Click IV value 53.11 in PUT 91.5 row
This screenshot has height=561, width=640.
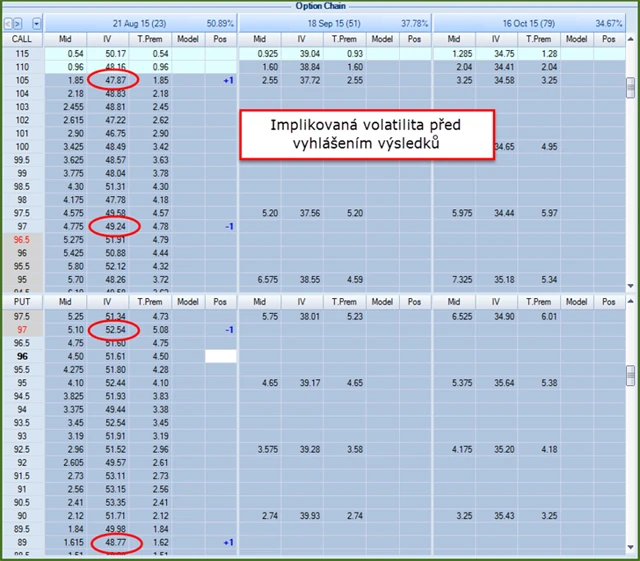pos(116,476)
